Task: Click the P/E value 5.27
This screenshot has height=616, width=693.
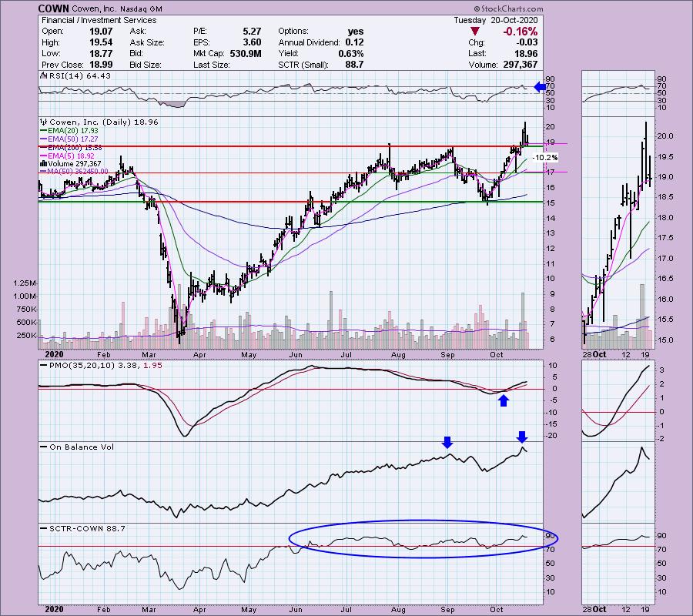Action: pos(252,32)
